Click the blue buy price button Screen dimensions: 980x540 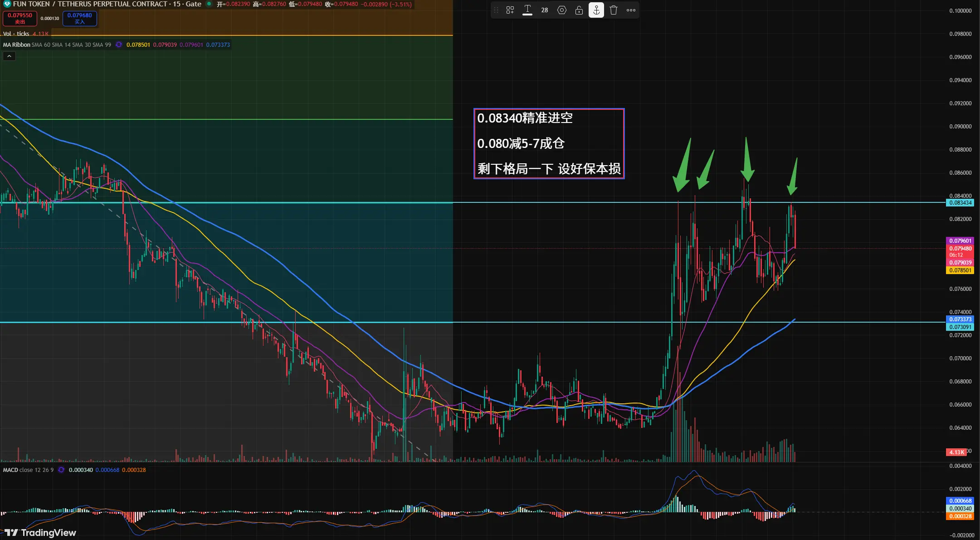80,18
